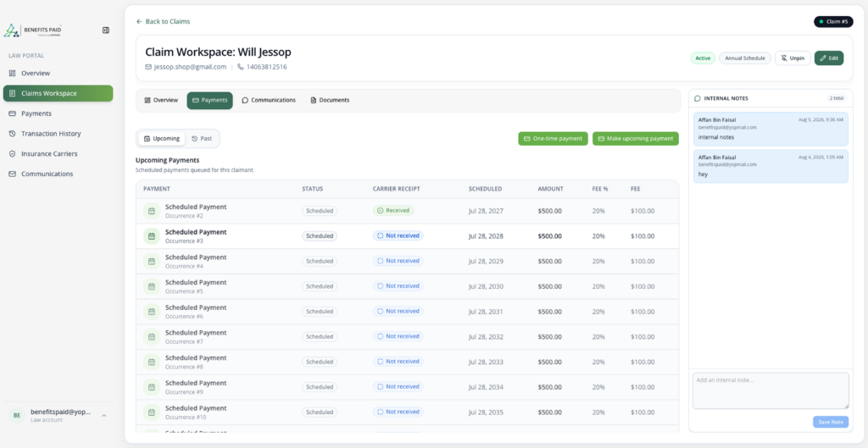868x448 pixels.
Task: Click the phone icon beside 14063812516
Action: pyautogui.click(x=240, y=67)
